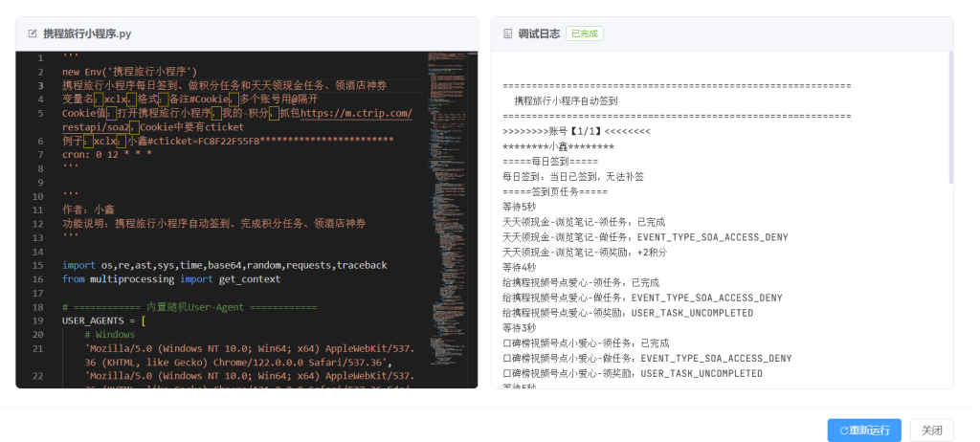Click the 重新运行 button
Screen dimensions: 980x442
click(x=864, y=431)
